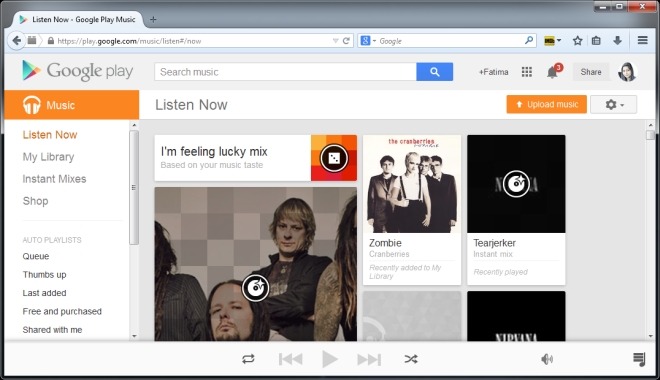Click the Zombie album title

385,243
